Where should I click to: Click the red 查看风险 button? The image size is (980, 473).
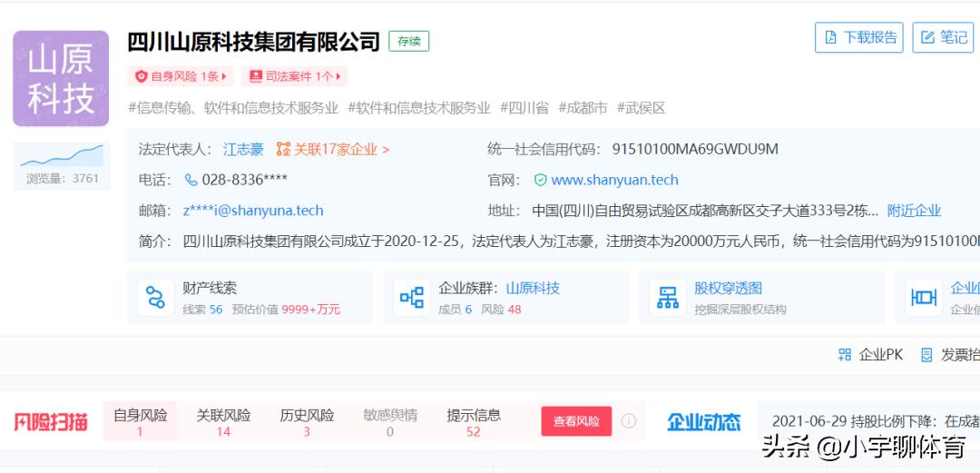pos(576,421)
